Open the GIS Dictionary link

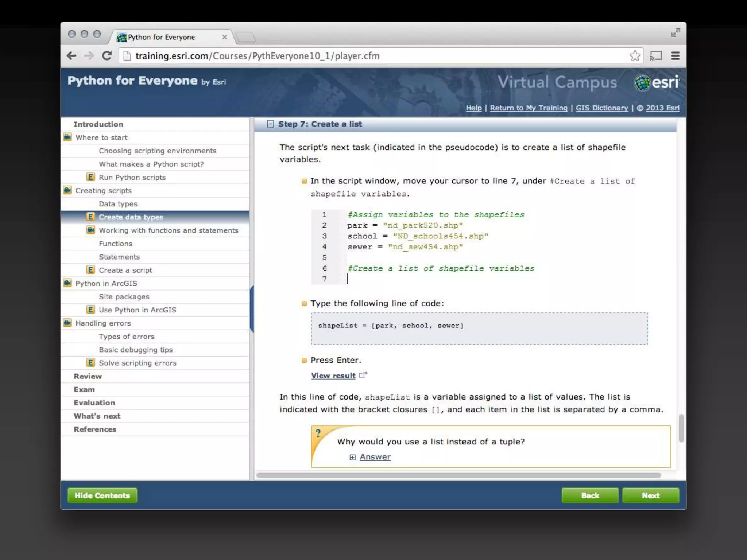(x=602, y=108)
